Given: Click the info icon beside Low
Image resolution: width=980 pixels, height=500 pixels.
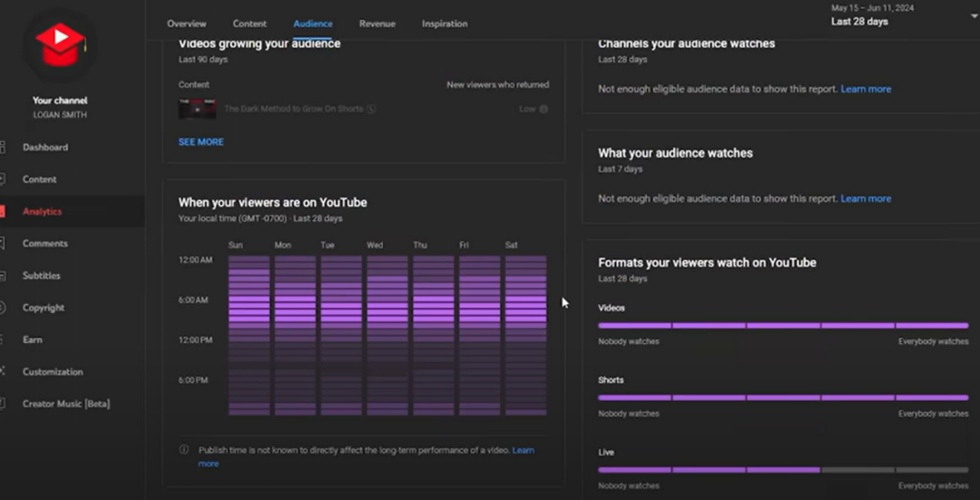Looking at the screenshot, I should coord(544,109).
